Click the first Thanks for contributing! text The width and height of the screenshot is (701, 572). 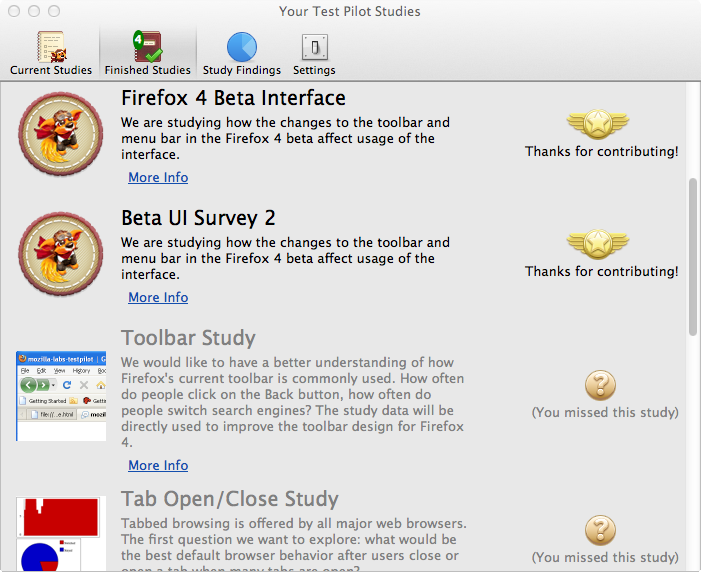(x=602, y=152)
